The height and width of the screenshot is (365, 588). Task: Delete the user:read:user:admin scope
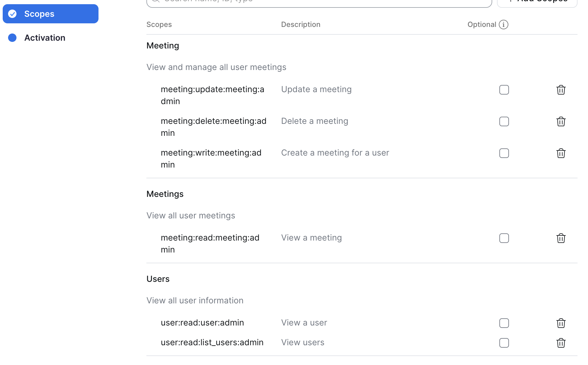[561, 323]
